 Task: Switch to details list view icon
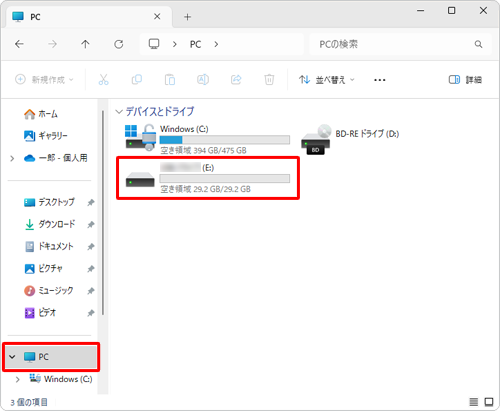[x=474, y=402]
